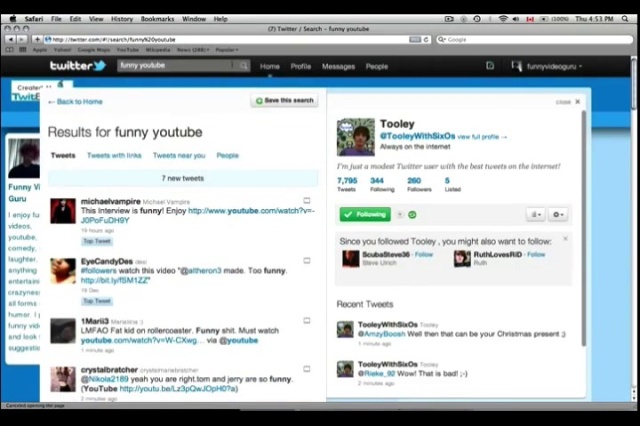640x426 pixels.
Task: Click the green refresh icon beside Following
Action: point(412,215)
